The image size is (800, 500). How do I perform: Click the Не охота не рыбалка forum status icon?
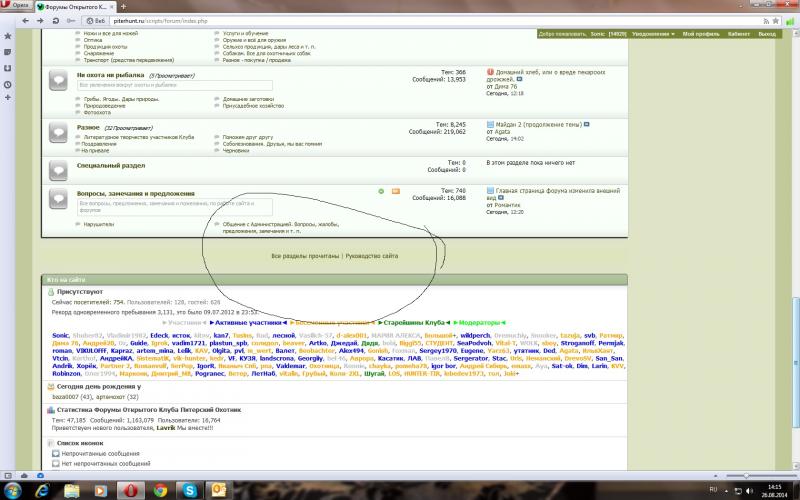[x=58, y=79]
